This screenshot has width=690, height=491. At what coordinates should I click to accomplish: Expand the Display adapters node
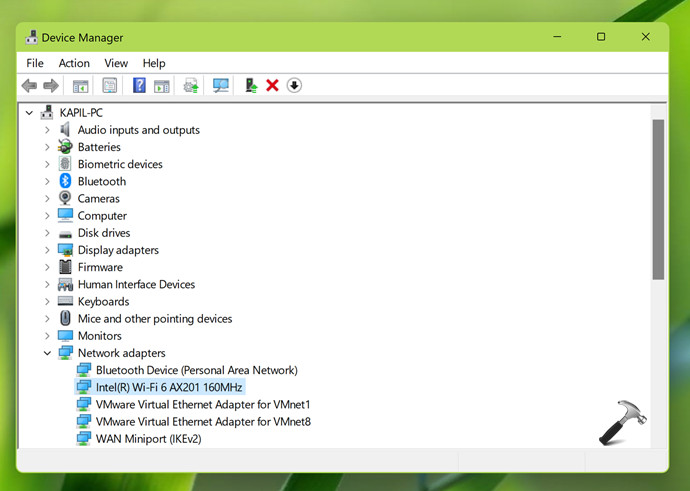tap(47, 250)
